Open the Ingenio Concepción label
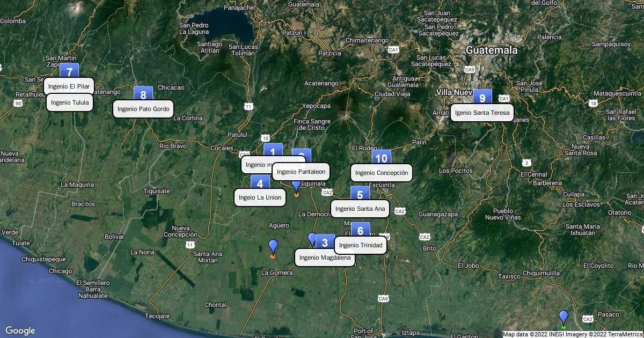Screen dimensions: 644x338 point(382,173)
